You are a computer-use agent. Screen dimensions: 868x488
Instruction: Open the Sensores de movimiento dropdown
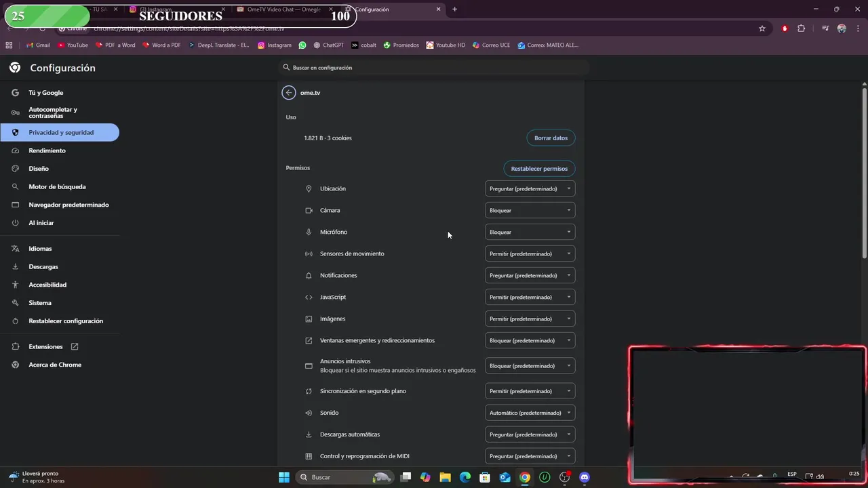pyautogui.click(x=530, y=253)
